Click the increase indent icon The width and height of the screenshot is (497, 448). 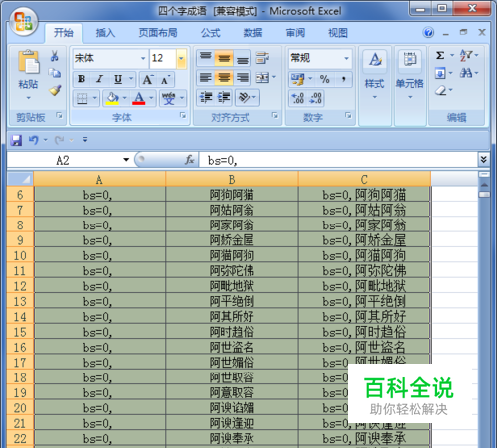[224, 98]
